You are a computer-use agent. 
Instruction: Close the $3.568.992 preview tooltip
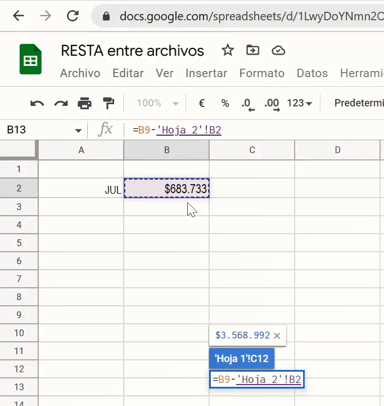277,336
